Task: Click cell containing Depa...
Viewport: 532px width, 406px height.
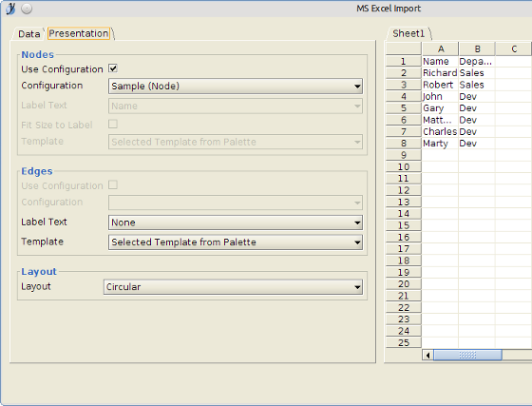Action: pyautogui.click(x=477, y=62)
